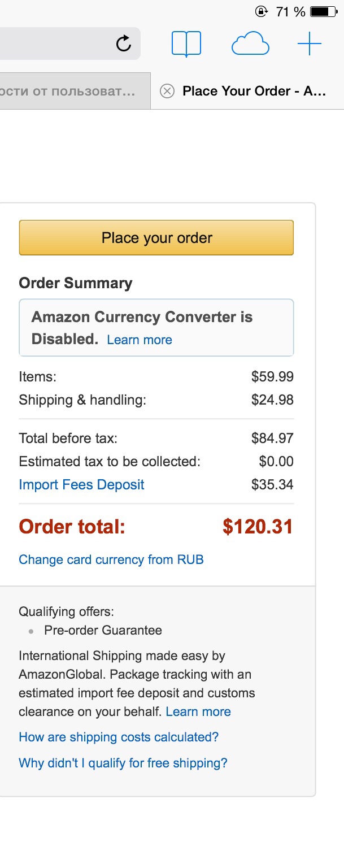
Task: Open Learn more about Currency Converter
Action: (x=140, y=340)
